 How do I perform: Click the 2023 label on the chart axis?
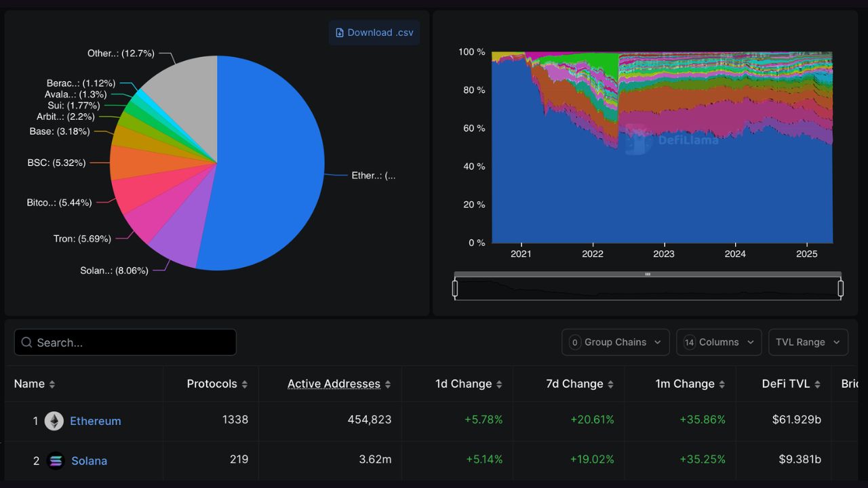click(x=664, y=254)
